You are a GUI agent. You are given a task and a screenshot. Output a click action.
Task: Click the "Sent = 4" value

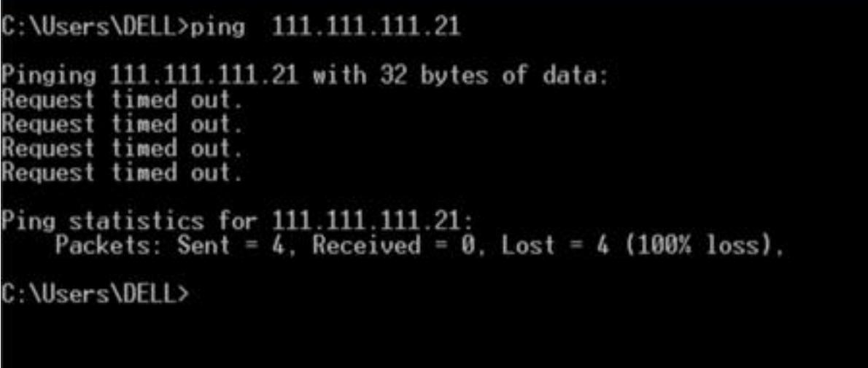(230, 246)
